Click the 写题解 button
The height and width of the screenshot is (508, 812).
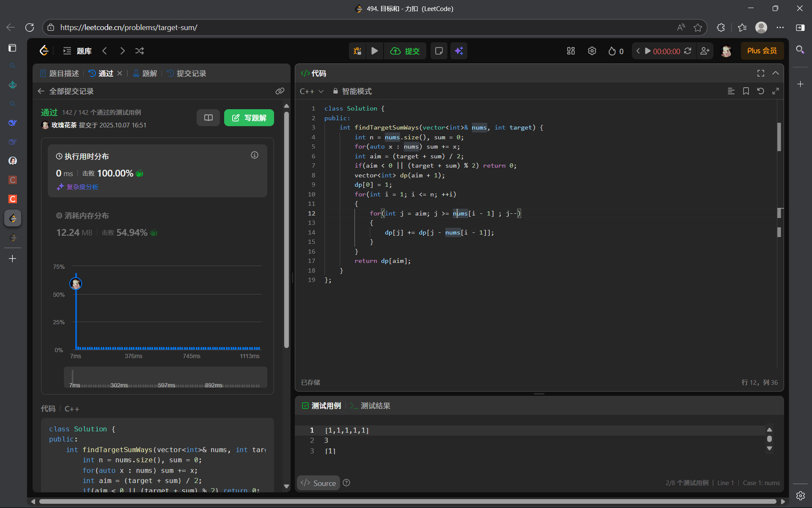tap(249, 118)
